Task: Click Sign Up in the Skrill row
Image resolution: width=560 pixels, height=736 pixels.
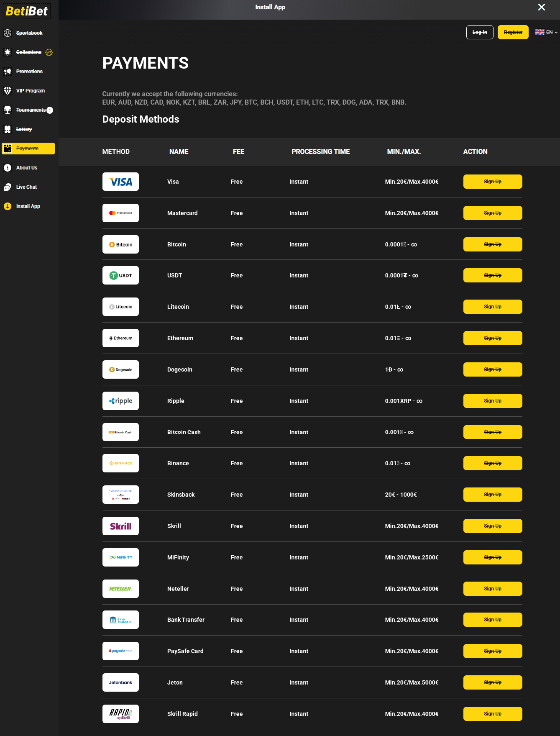Action: pos(493,526)
